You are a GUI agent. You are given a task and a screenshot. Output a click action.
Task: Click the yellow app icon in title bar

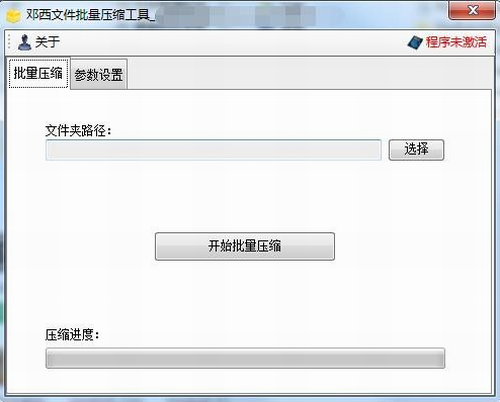pyautogui.click(x=13, y=15)
